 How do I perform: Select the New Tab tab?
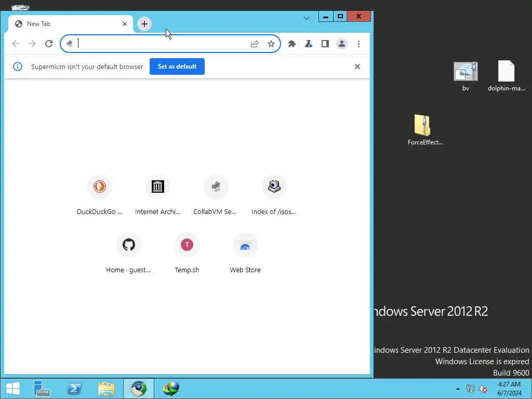pos(71,24)
